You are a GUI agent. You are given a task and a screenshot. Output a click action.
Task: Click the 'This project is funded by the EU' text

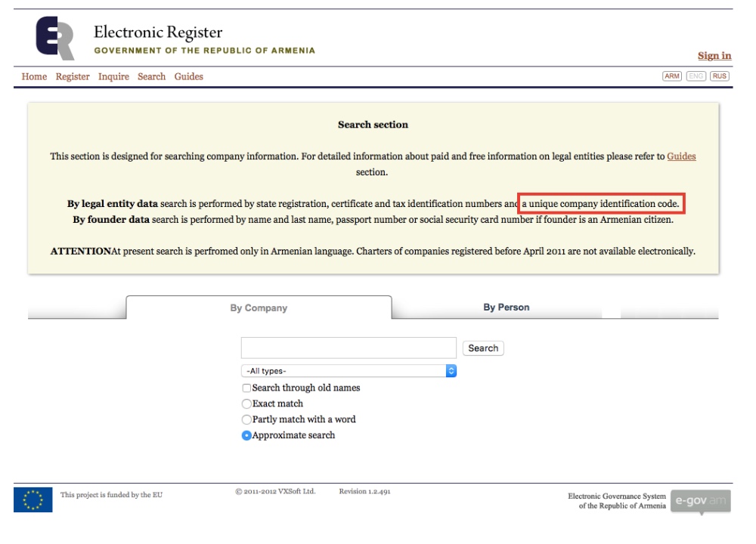(x=111, y=494)
